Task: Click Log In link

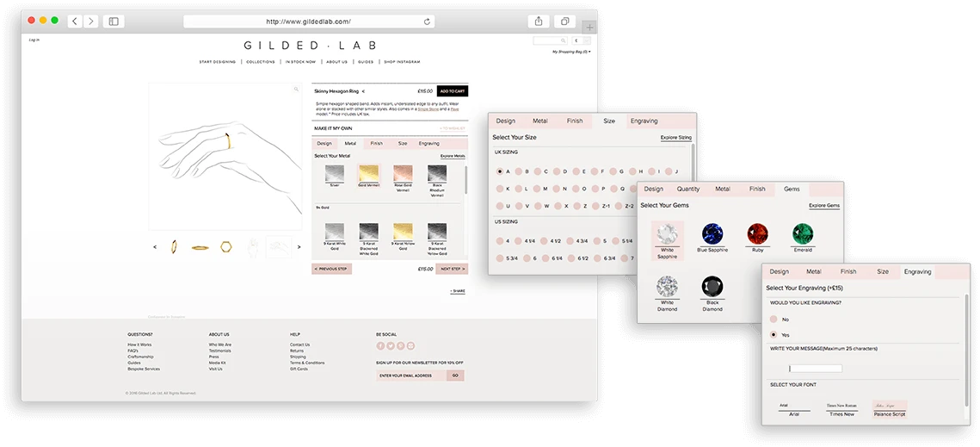Action: point(34,40)
